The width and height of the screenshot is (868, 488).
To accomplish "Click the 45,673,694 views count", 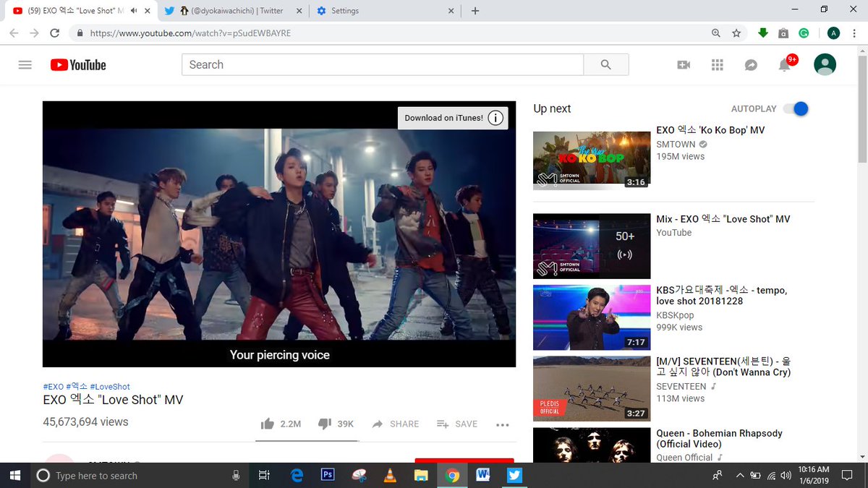I will tap(85, 421).
